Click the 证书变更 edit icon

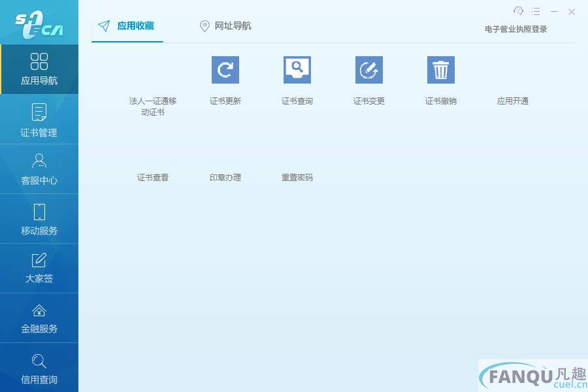[369, 70]
